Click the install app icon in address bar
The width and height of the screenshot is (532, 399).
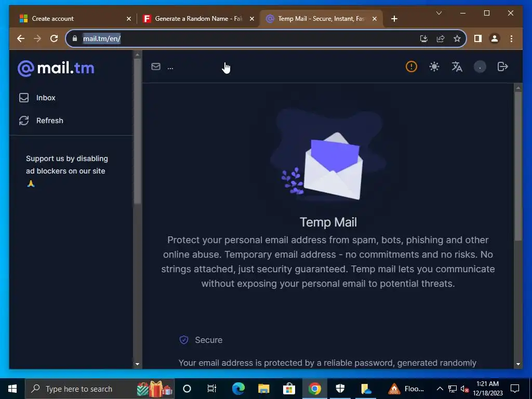click(424, 38)
